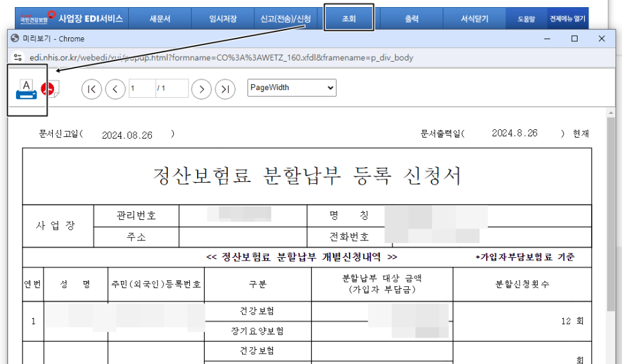Open the 조회 menu
The width and height of the screenshot is (622, 364).
pos(349,19)
